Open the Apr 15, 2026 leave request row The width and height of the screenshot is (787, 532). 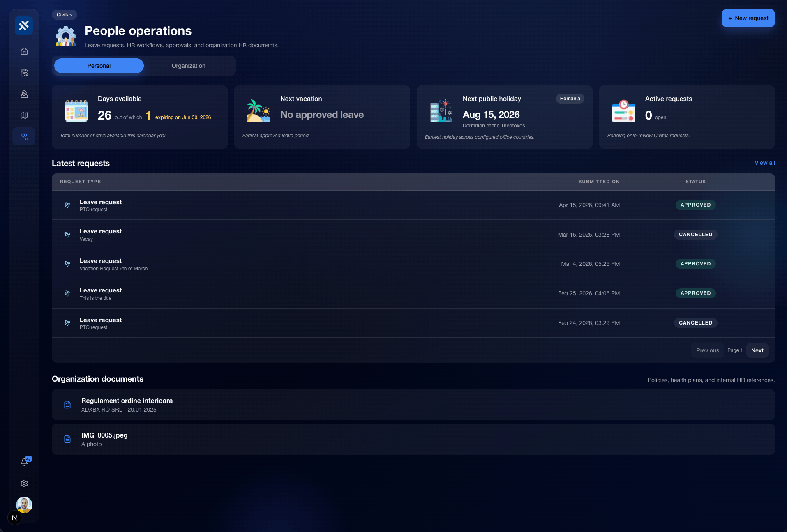413,205
